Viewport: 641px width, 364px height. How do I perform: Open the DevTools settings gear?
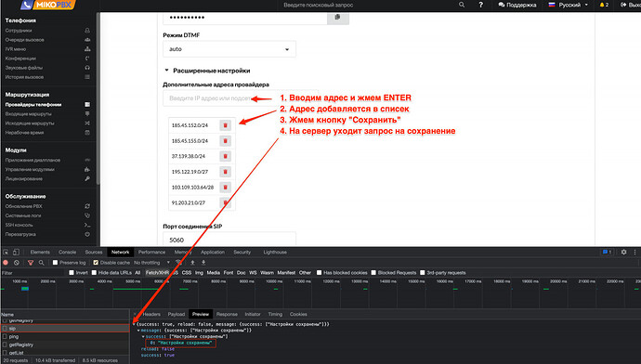pos(624,252)
